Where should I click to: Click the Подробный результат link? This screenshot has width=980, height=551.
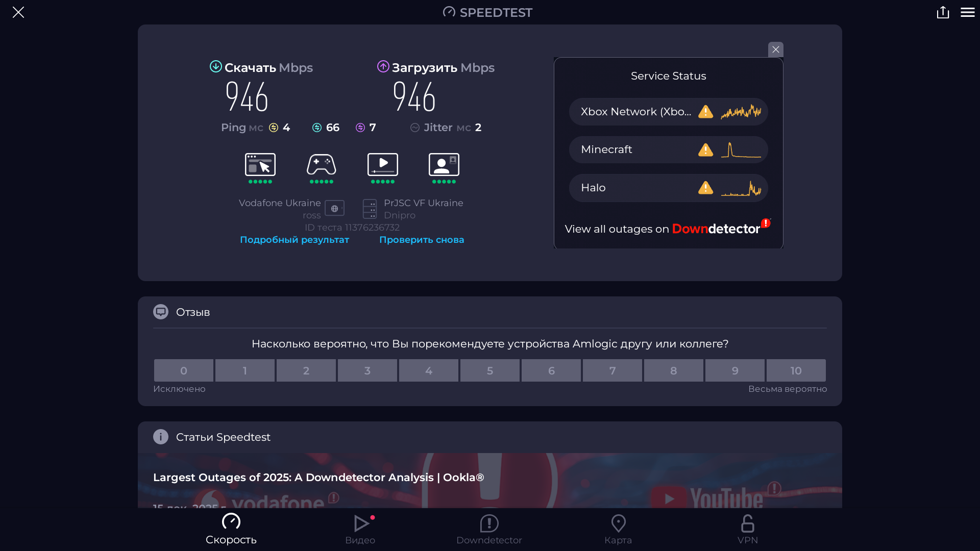coord(295,240)
